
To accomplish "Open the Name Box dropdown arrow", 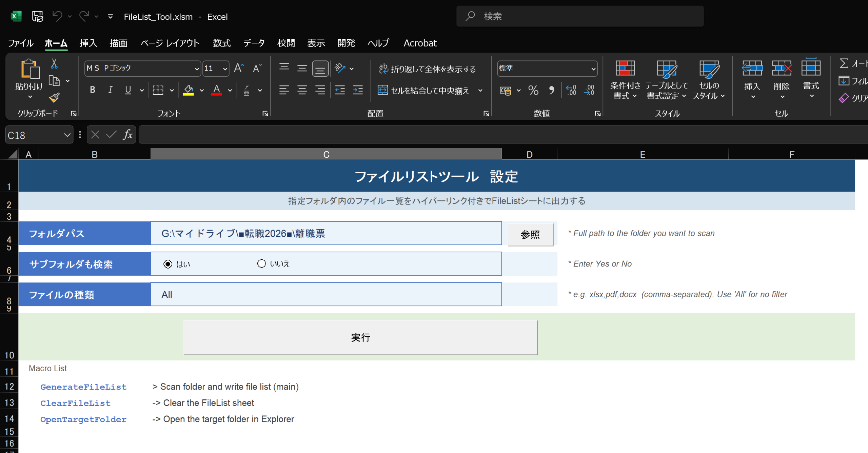I will pos(67,135).
